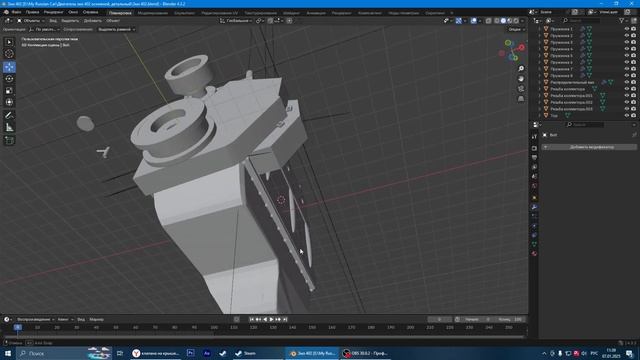Open the Справка menu
Screen dimensions: 640x360
click(x=90, y=12)
